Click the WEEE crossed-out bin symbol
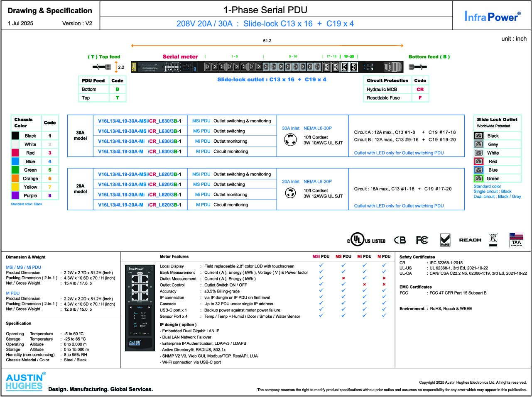The width and height of the screenshot is (532, 397). click(x=493, y=239)
